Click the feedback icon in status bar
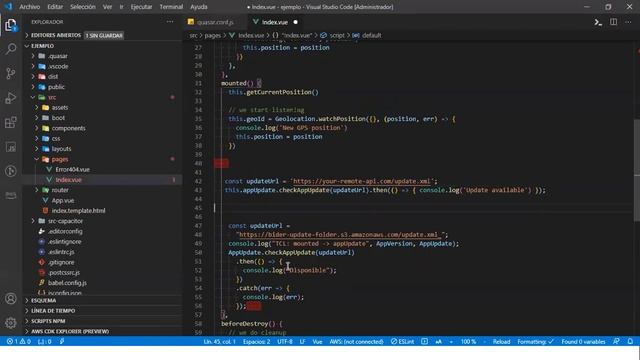This screenshot has height=360, width=640. click(x=616, y=342)
